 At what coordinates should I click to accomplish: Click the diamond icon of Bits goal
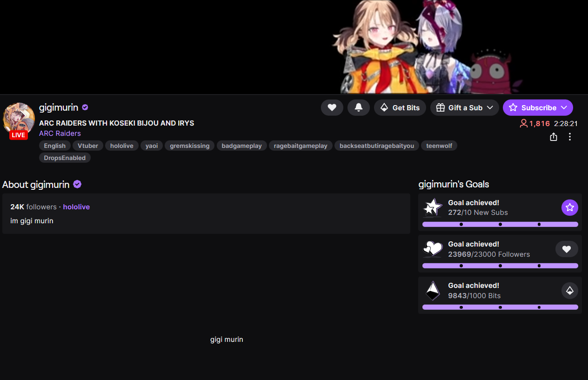[433, 291]
